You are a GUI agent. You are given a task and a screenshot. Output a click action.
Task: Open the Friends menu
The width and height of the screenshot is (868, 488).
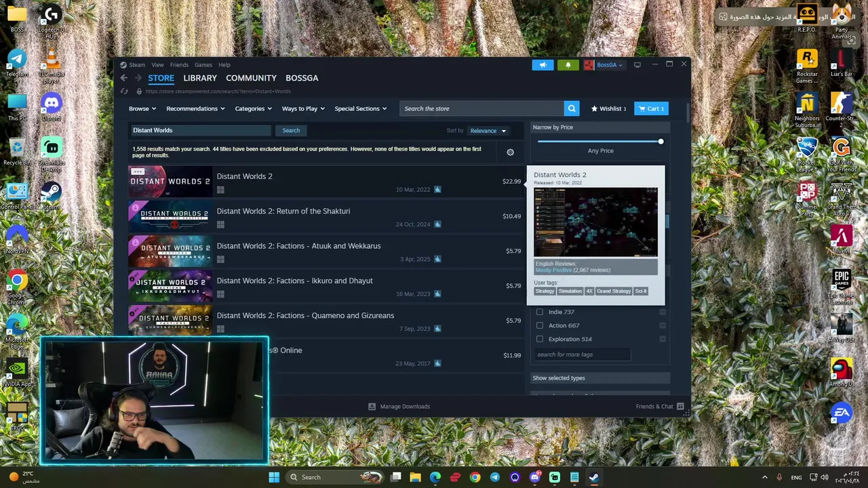pyautogui.click(x=179, y=65)
